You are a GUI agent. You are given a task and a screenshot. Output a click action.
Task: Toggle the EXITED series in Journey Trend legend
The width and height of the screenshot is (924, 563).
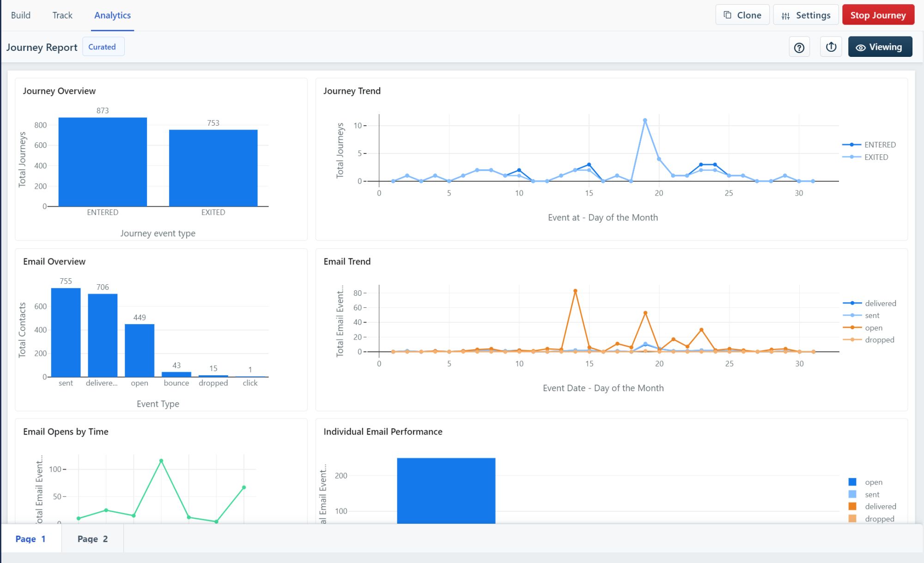(x=875, y=157)
